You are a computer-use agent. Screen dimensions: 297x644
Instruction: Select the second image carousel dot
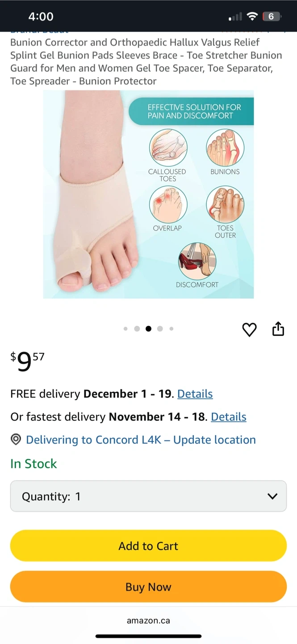pyautogui.click(x=137, y=329)
